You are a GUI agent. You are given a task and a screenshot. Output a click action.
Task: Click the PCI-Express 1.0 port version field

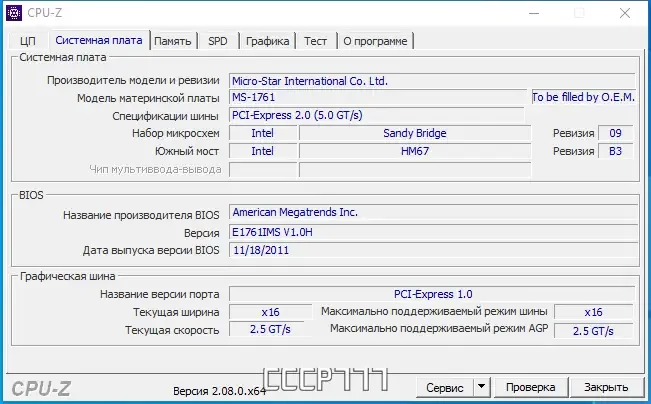point(432,294)
